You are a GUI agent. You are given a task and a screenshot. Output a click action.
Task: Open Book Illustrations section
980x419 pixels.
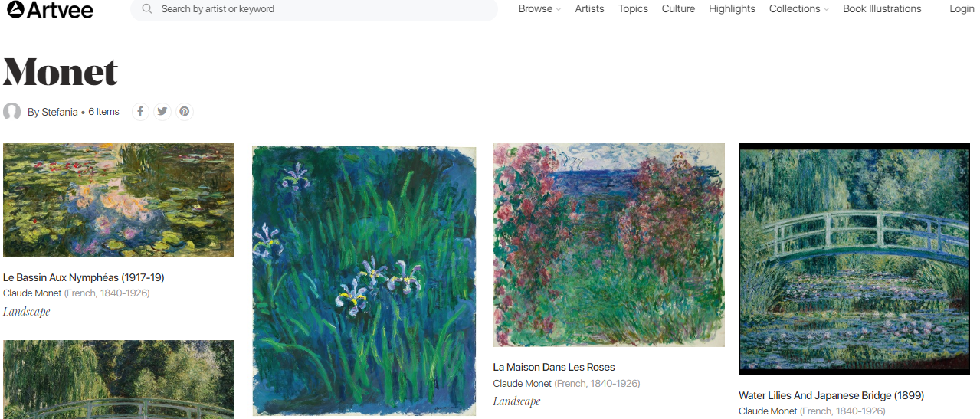coord(882,9)
